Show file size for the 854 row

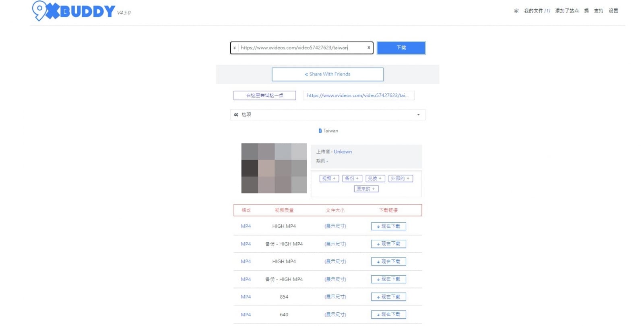335,297
